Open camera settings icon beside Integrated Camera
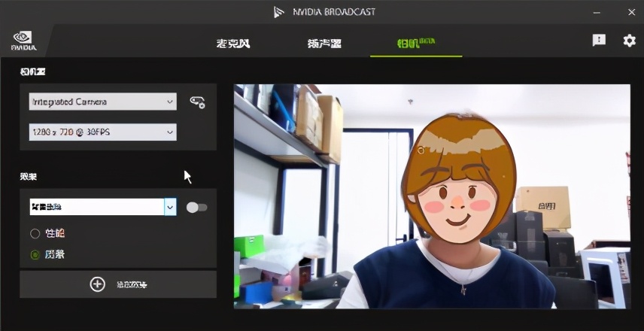The height and width of the screenshot is (331, 644). (x=197, y=102)
